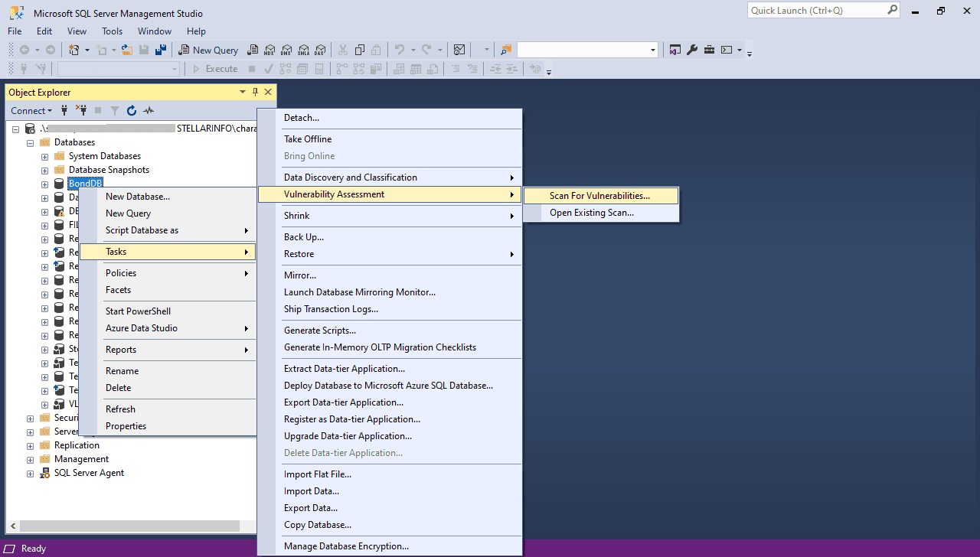Click the command window icon in toolbar
This screenshot has width=980, height=557.
click(727, 50)
